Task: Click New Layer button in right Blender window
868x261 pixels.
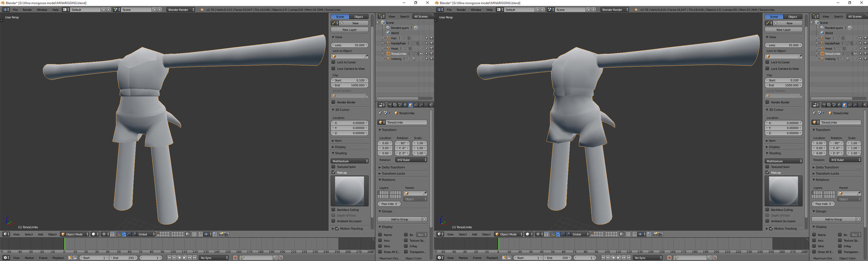Action: [x=783, y=29]
